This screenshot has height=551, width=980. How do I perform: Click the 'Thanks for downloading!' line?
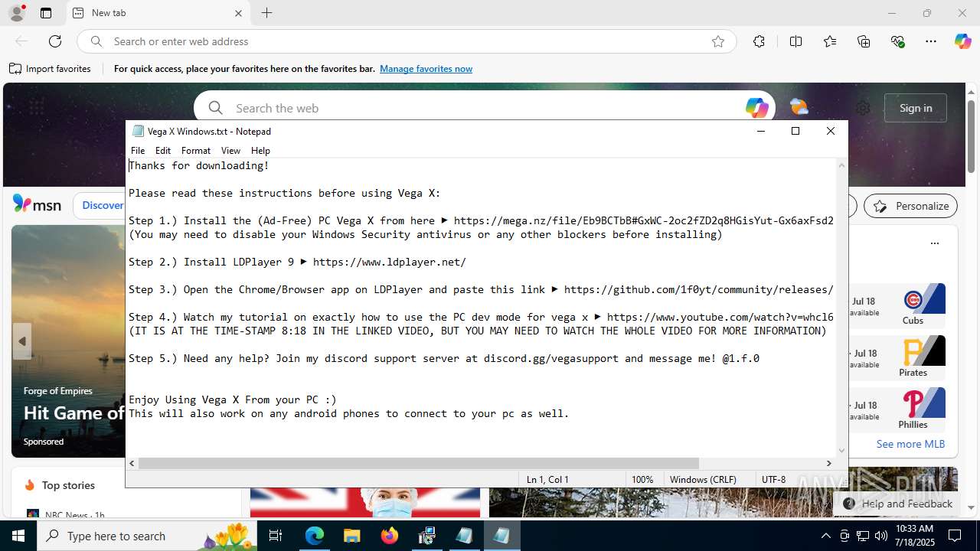(x=199, y=165)
